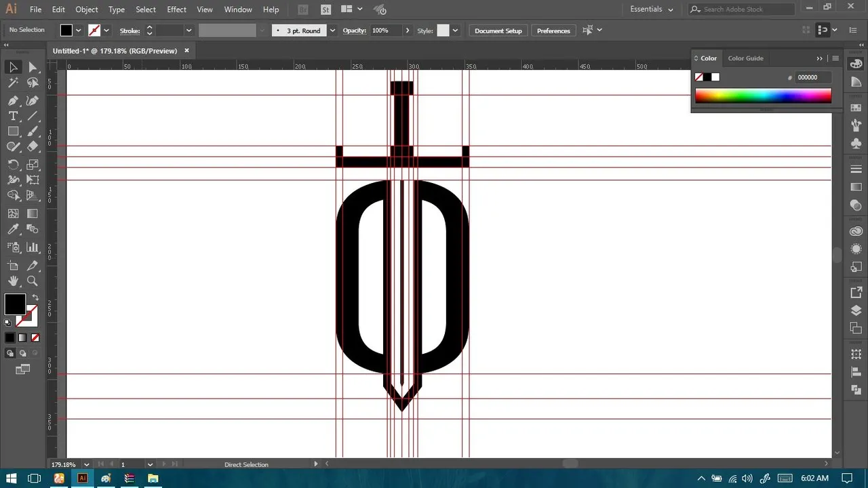Click the Preferences button
Image resolution: width=868 pixels, height=488 pixels.
(553, 30)
